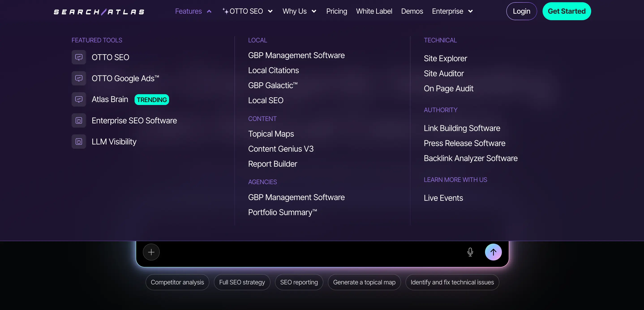Click the Login button
644x310 pixels.
521,11
